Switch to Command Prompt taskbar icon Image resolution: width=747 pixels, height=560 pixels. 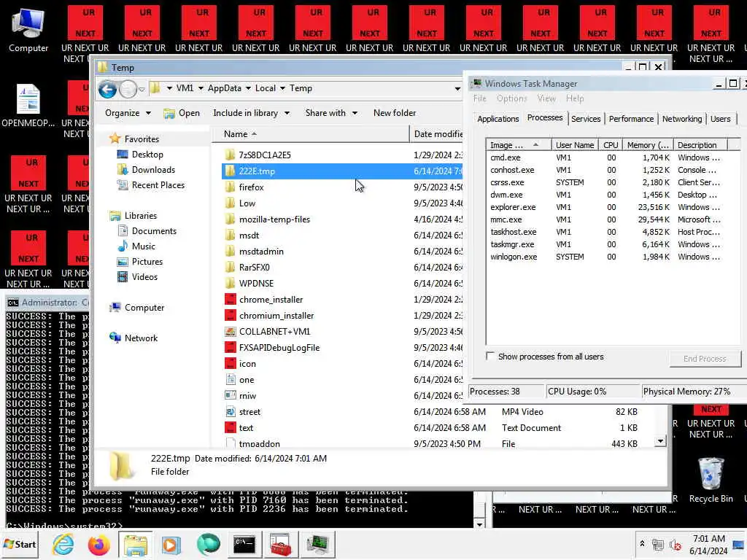pyautogui.click(x=244, y=545)
